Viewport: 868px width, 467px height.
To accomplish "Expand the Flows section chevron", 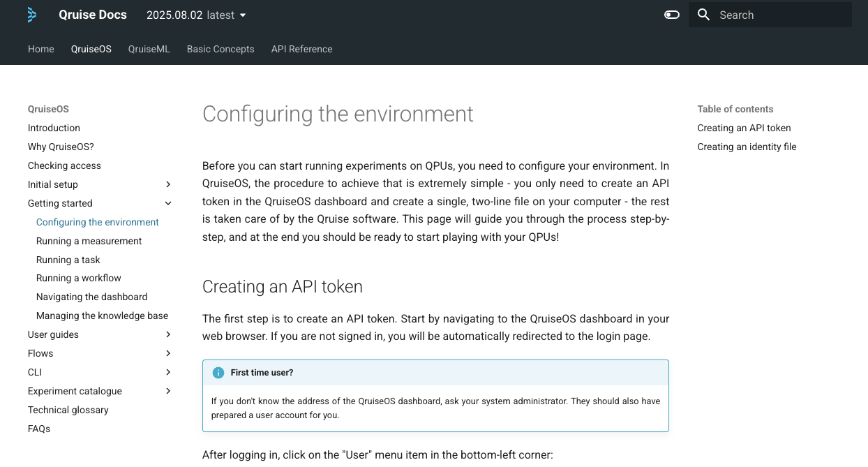I will pyautogui.click(x=168, y=353).
